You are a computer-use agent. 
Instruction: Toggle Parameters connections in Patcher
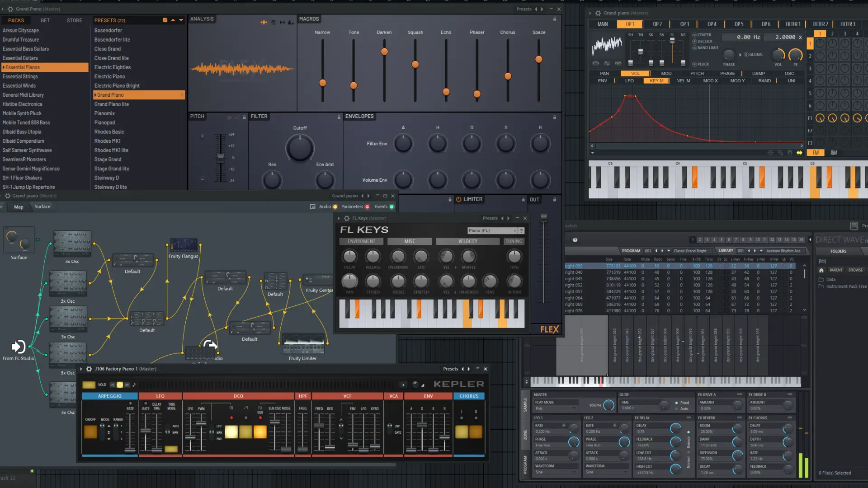367,207
